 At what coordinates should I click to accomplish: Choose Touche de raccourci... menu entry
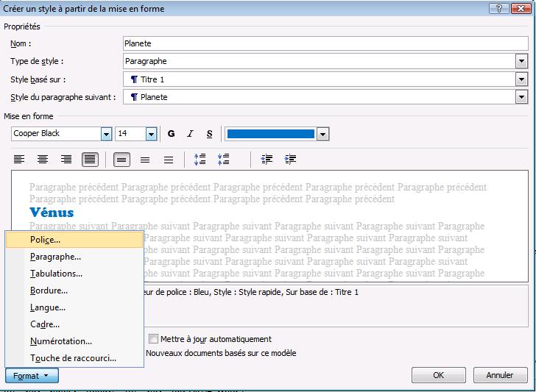(x=74, y=358)
